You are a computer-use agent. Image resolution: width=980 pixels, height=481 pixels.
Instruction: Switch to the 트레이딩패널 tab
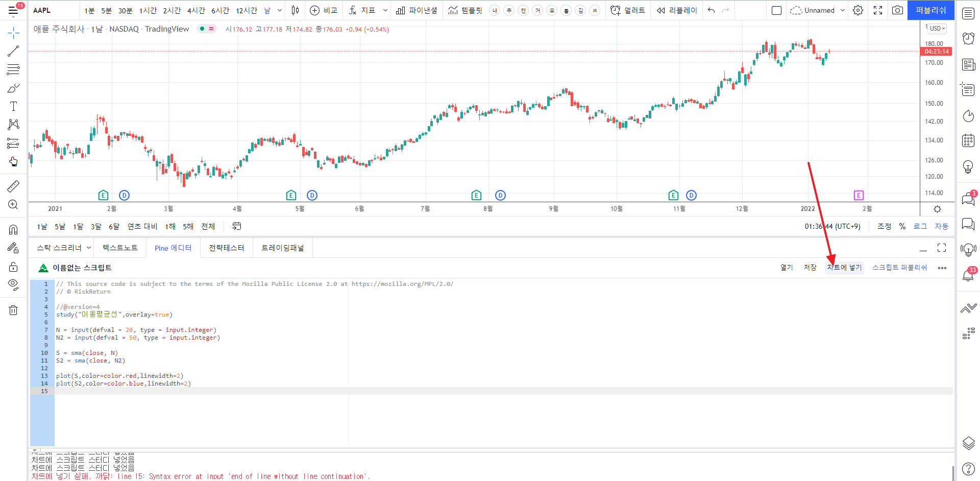point(283,248)
